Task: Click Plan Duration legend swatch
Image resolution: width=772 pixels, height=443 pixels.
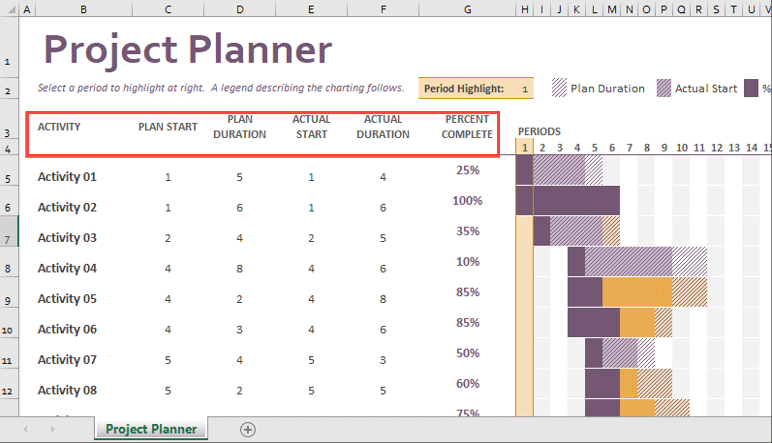Action: click(559, 88)
